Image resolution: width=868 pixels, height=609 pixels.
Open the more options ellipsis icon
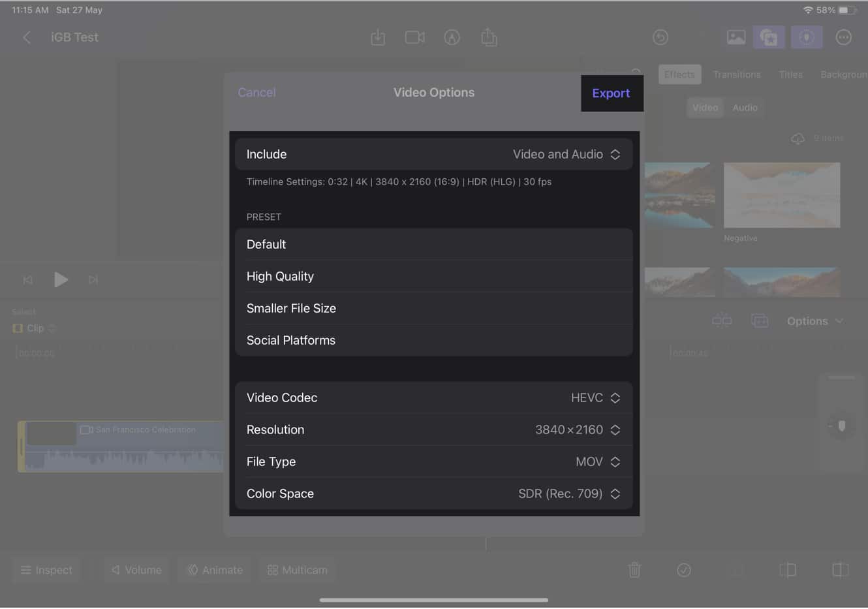pos(844,37)
